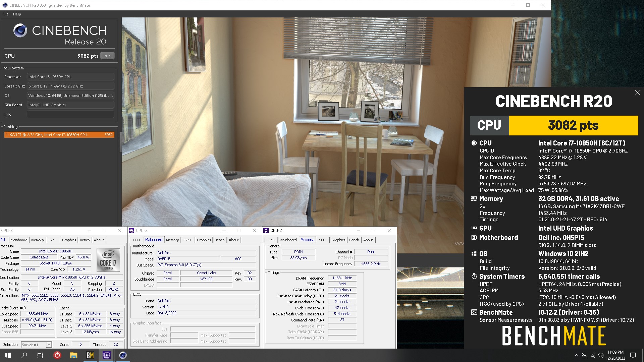Open Mainboard tab in CPU-Z Memory window
This screenshot has height=362, width=644.
click(288, 240)
